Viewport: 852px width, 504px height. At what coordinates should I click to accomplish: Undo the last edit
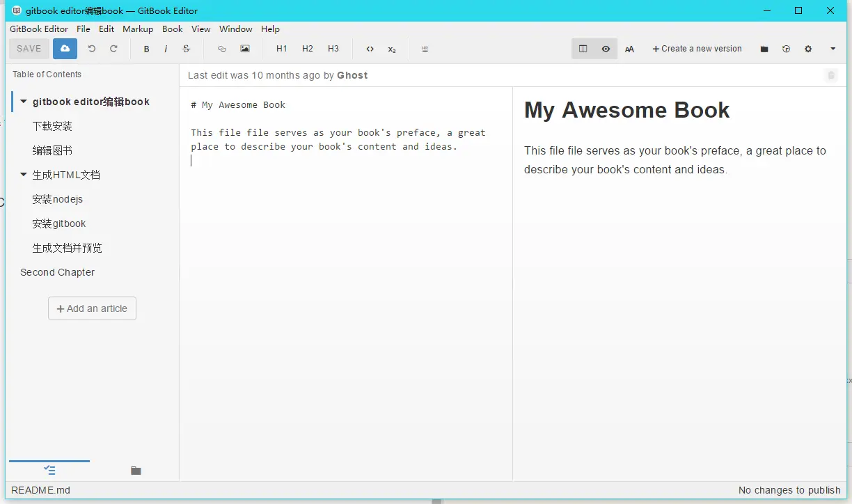pyautogui.click(x=91, y=49)
